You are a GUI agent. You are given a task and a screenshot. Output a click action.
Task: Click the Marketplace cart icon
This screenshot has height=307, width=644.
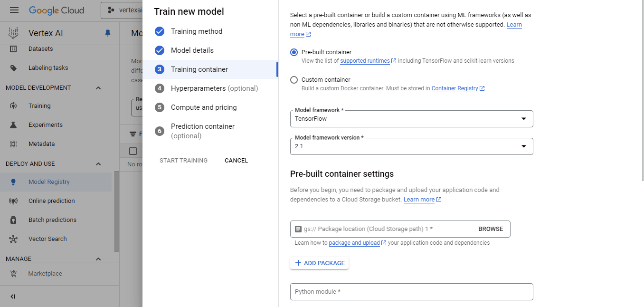point(13,274)
